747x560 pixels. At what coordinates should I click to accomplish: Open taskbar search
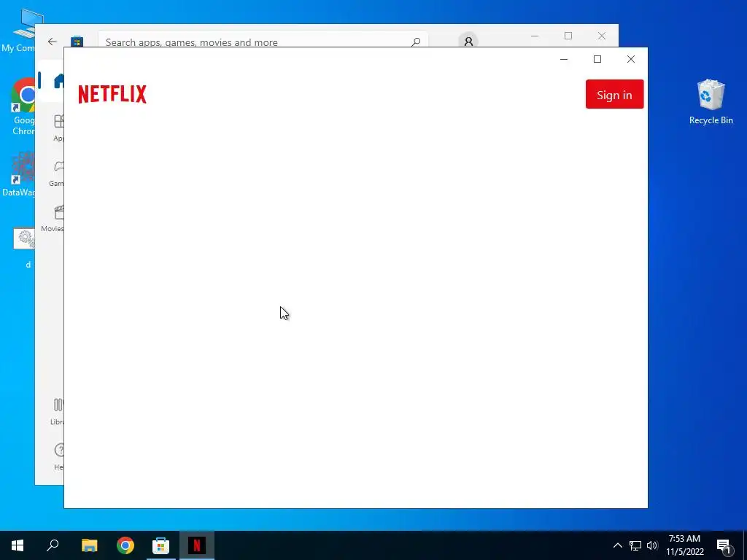click(x=53, y=545)
